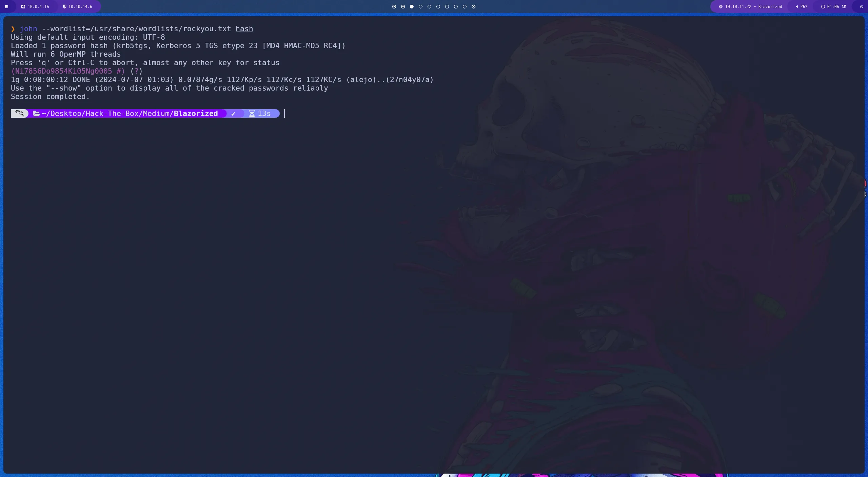Viewport: 868px width, 477px height.
Task: Click the crosshair target icon before 10.10.11.22
Action: click(x=720, y=6)
